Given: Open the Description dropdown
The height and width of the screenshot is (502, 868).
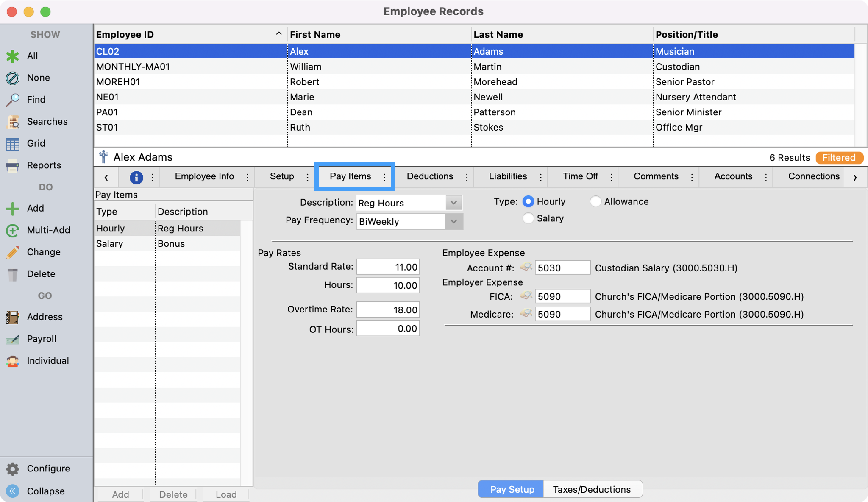Looking at the screenshot, I should [x=453, y=203].
